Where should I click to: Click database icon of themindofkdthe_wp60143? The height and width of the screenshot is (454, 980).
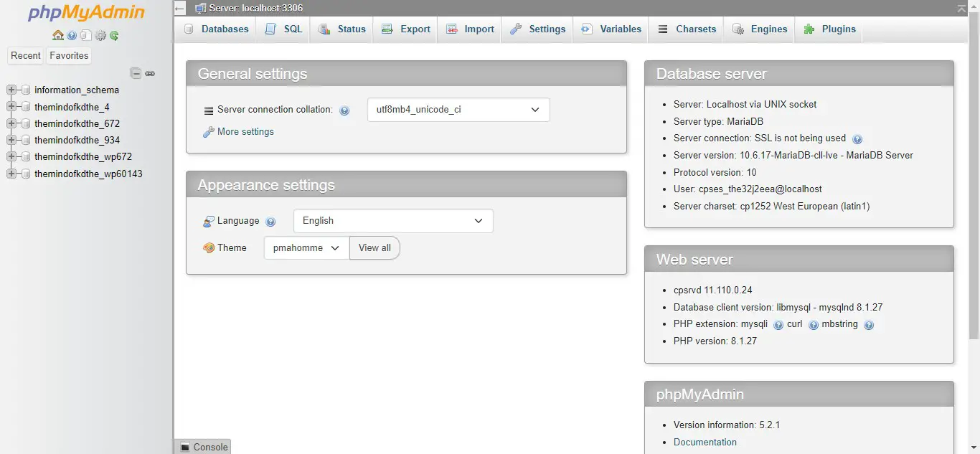(26, 174)
